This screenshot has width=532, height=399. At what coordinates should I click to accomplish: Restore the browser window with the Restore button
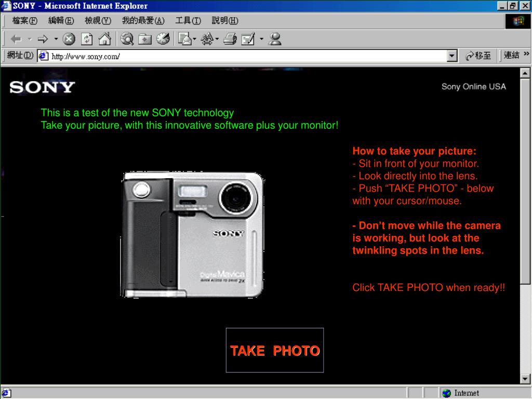point(513,6)
